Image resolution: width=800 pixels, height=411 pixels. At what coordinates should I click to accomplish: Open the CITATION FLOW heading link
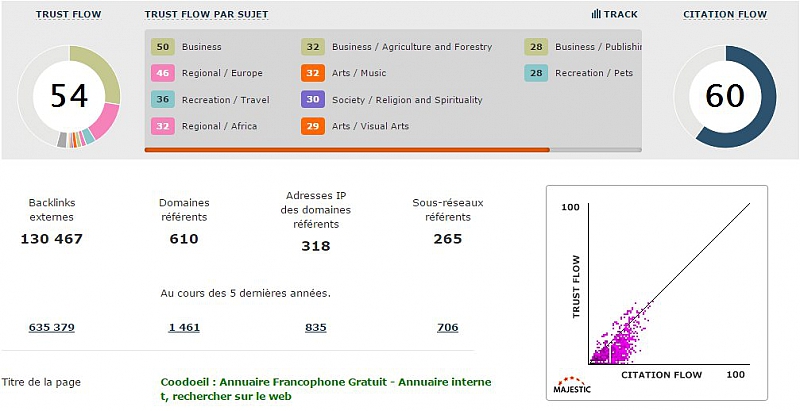pos(725,15)
